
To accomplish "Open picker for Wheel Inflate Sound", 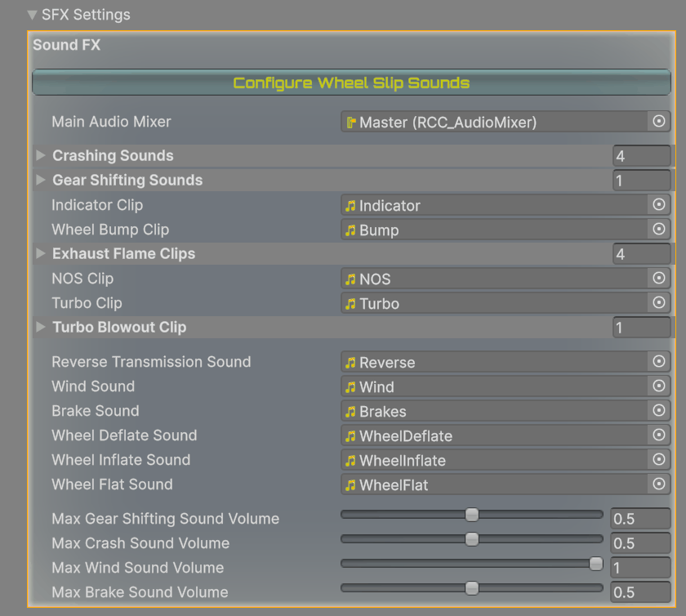I will click(659, 459).
